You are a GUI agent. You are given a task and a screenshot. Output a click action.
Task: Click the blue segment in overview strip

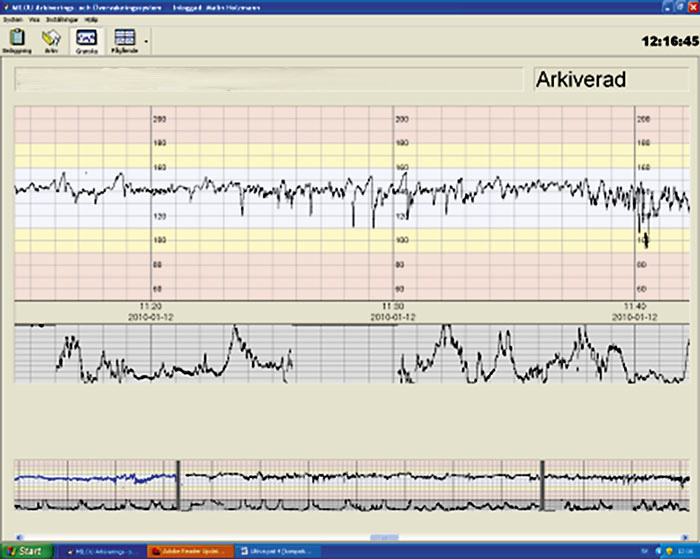click(96, 479)
